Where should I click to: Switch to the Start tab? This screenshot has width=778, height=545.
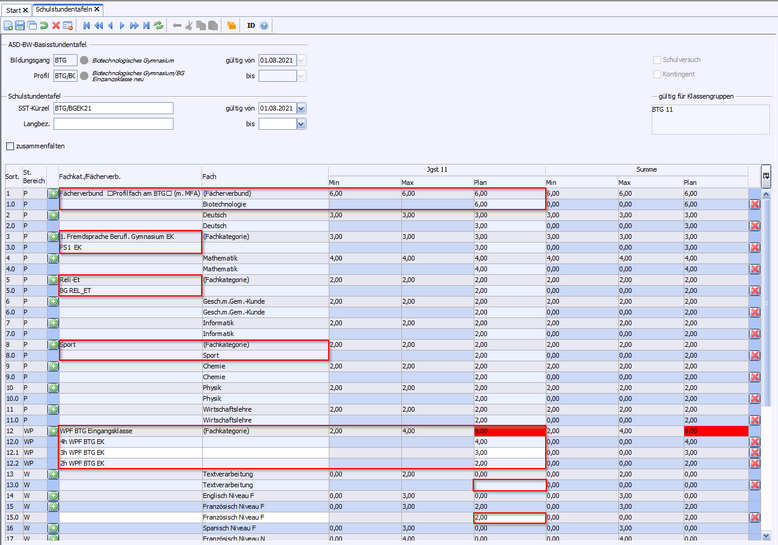[x=14, y=9]
